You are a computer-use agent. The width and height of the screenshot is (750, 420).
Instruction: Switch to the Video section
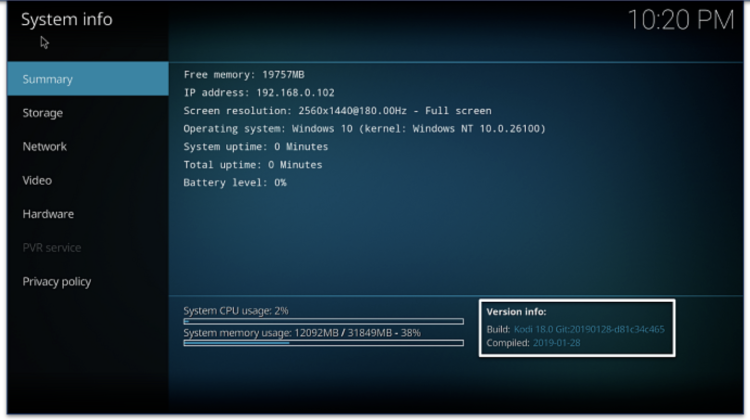point(88,180)
